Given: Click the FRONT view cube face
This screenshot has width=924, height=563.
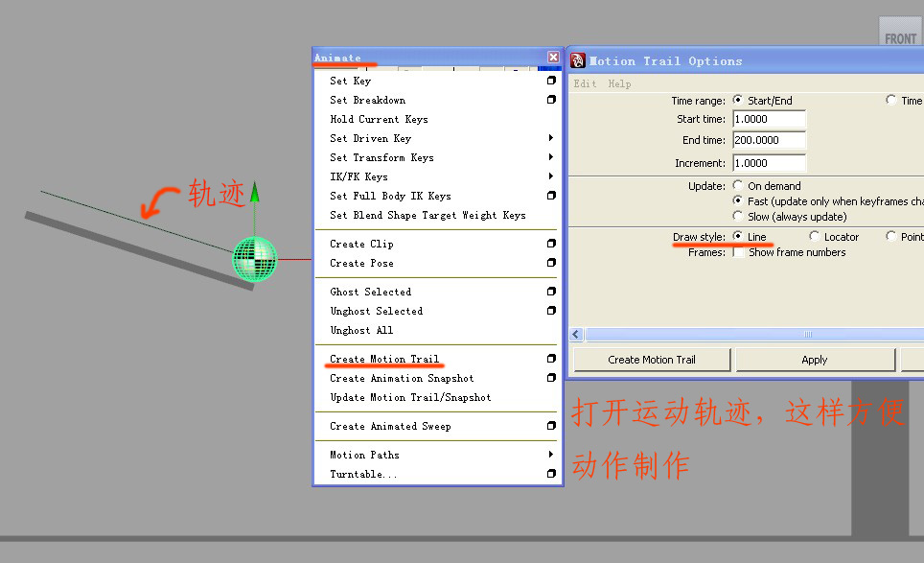Looking at the screenshot, I should point(900,32).
